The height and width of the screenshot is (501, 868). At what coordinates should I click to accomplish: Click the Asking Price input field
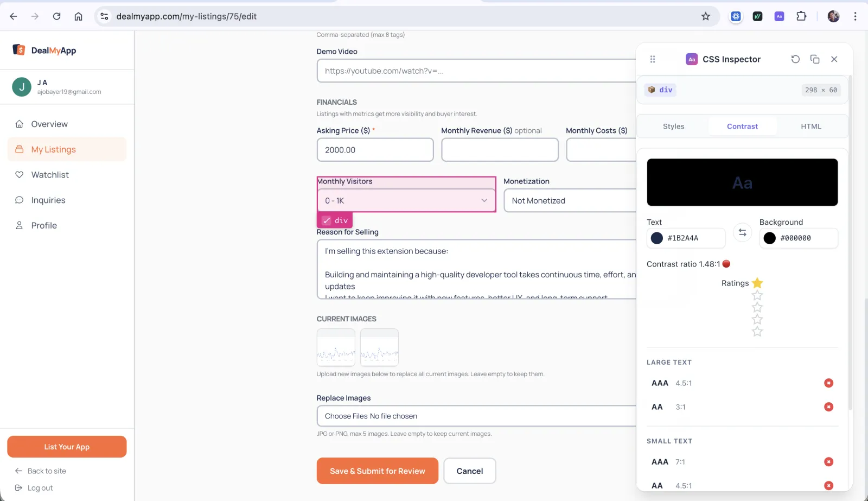[375, 150]
